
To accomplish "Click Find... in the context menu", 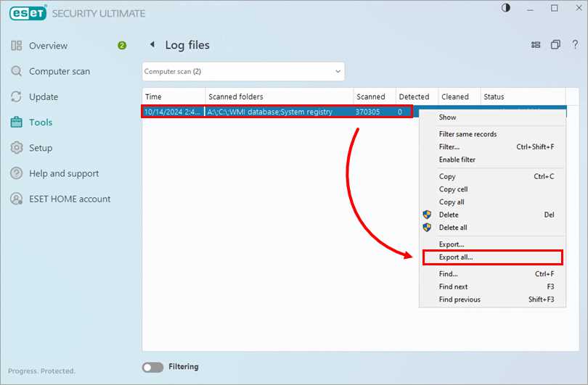I will [x=448, y=274].
